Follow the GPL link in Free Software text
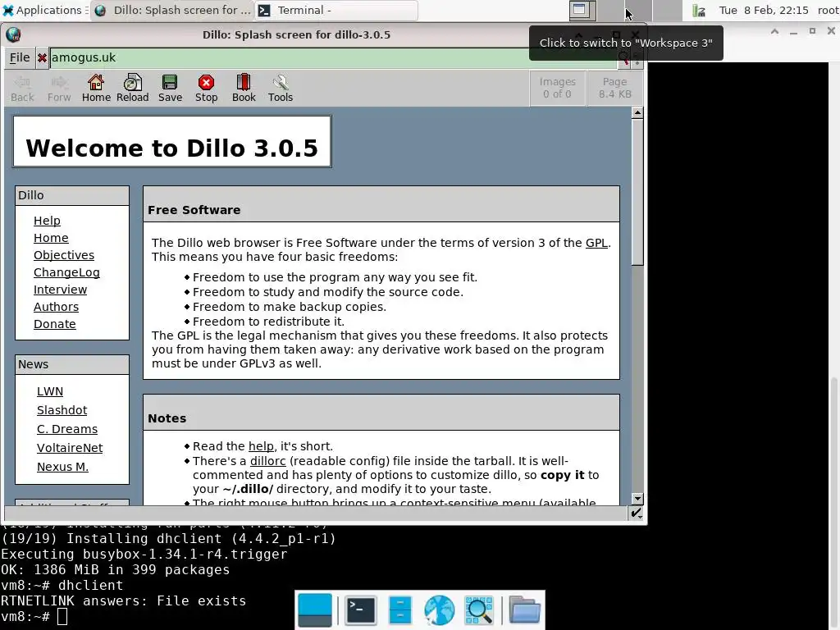This screenshot has width=840, height=630. tap(596, 243)
